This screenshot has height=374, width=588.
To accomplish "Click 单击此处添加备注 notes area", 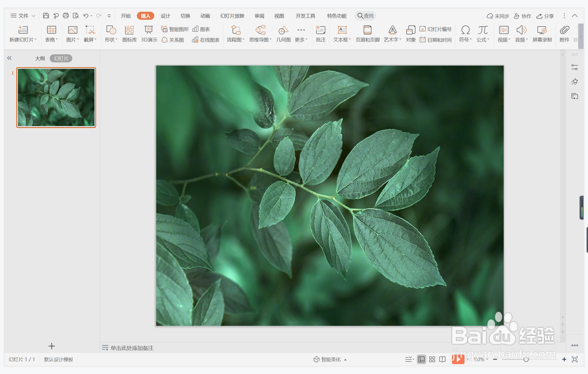I will tap(132, 348).
